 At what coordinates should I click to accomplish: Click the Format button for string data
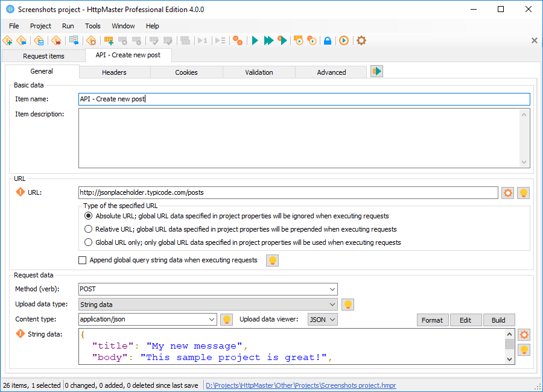pyautogui.click(x=433, y=320)
